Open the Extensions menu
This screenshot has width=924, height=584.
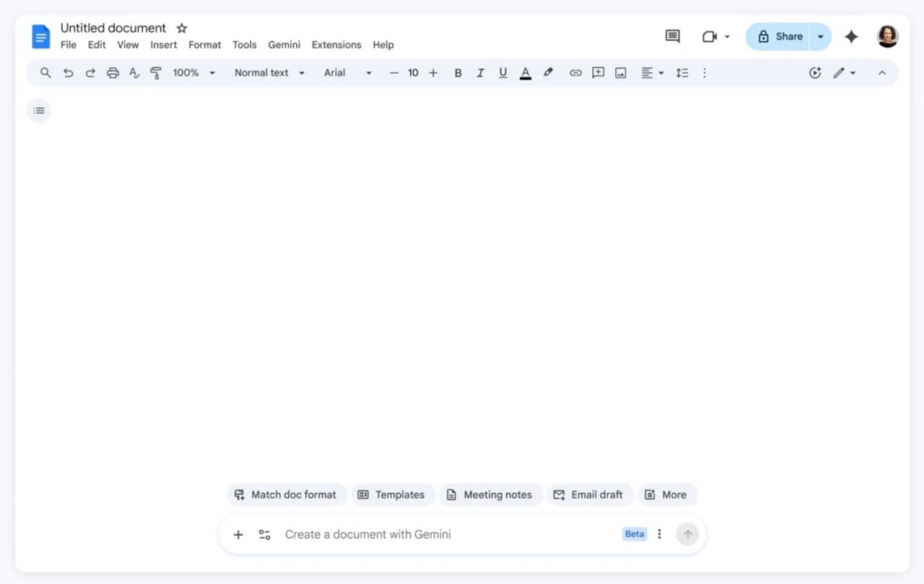336,45
